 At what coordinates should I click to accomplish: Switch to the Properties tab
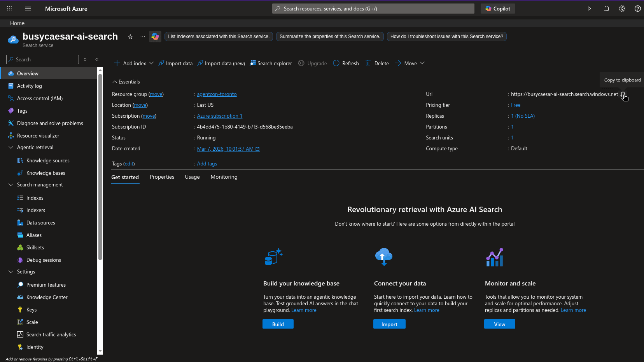162,177
